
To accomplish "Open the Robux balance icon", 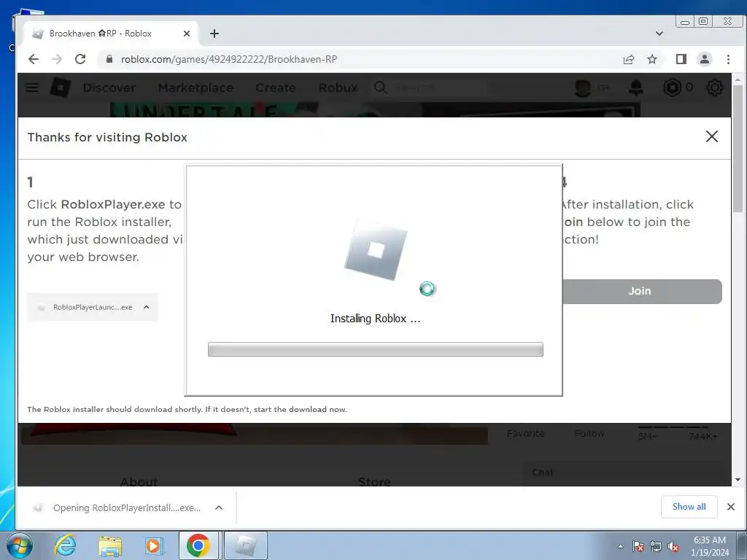I will tap(672, 87).
